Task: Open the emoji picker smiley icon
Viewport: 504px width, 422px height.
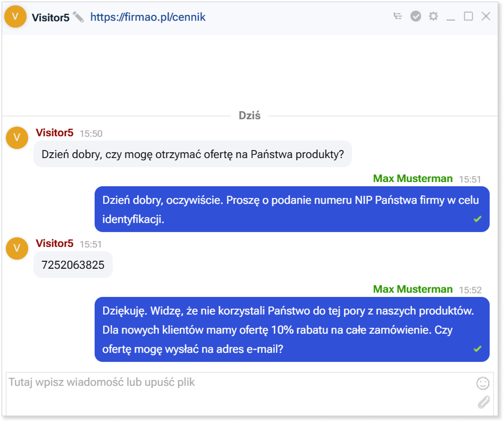Action: point(482,383)
